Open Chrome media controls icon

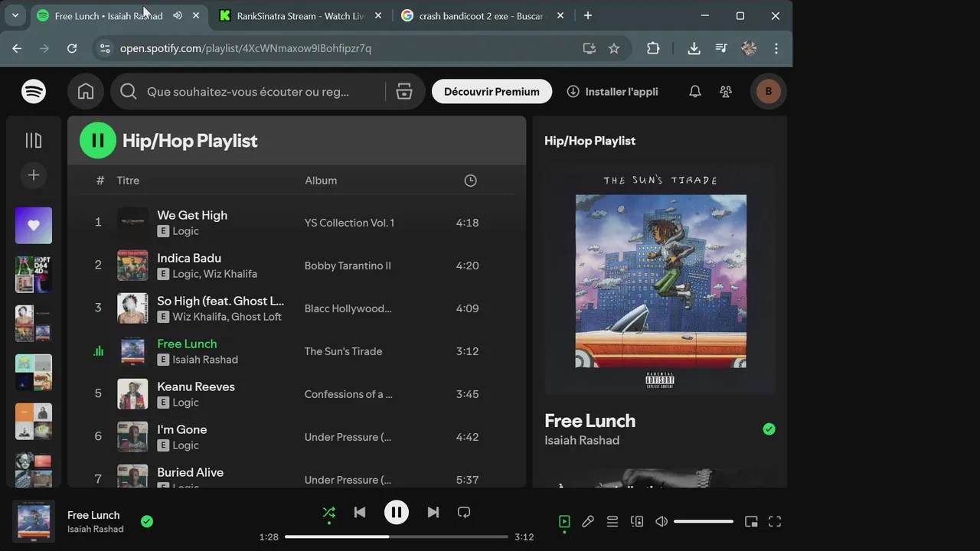pos(721,48)
